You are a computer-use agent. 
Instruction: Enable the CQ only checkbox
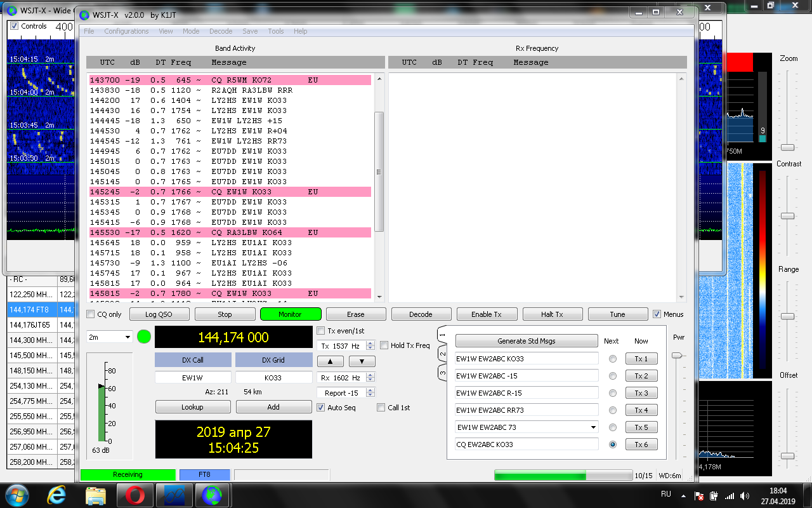pos(91,314)
